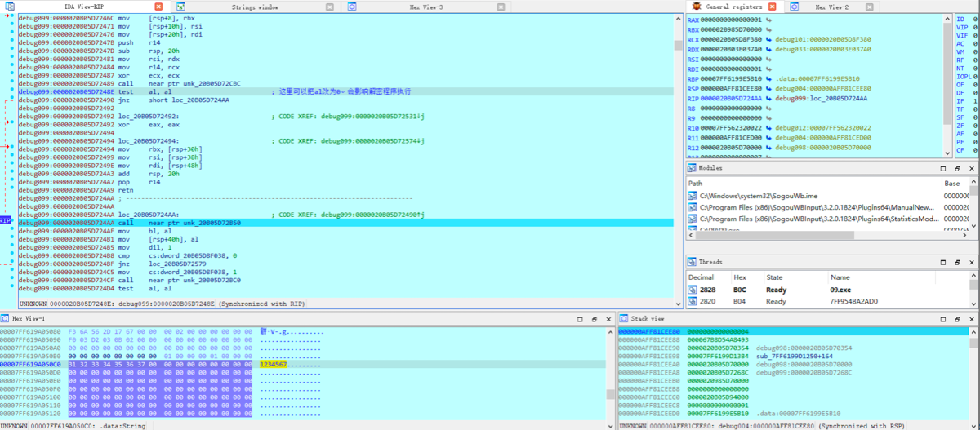Select the RIP register value
Viewport: 980px width, 430px height.
[732, 98]
